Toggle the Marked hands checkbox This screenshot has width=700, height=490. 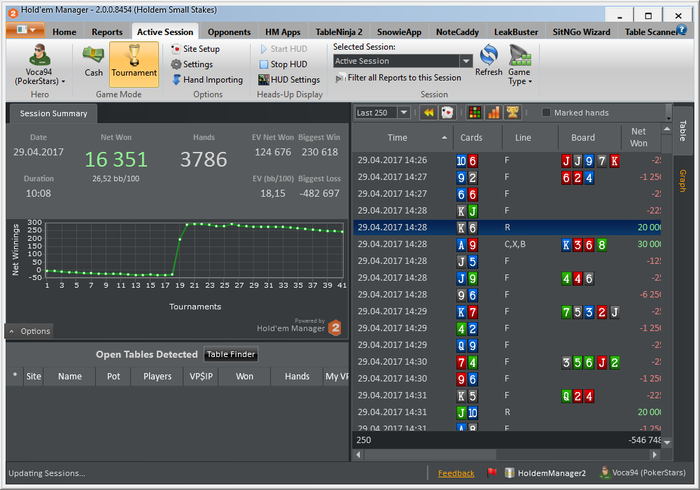point(546,113)
